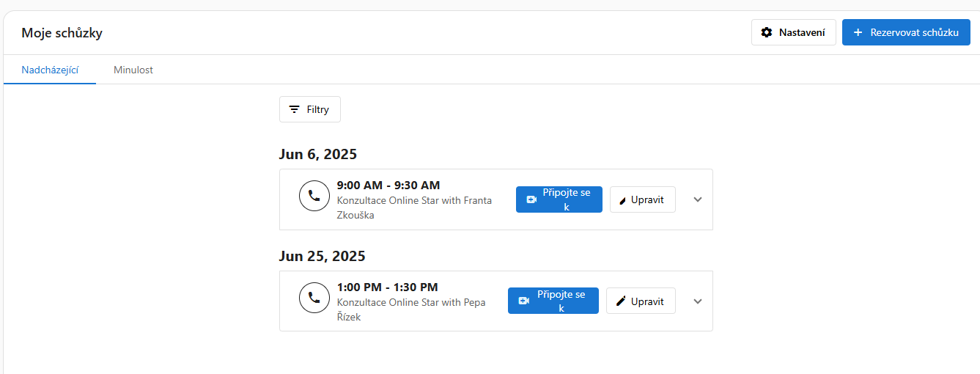980x374 pixels.
Task: Open the 1:00 PM - 1:30 PM meeting card
Action: tap(496, 301)
